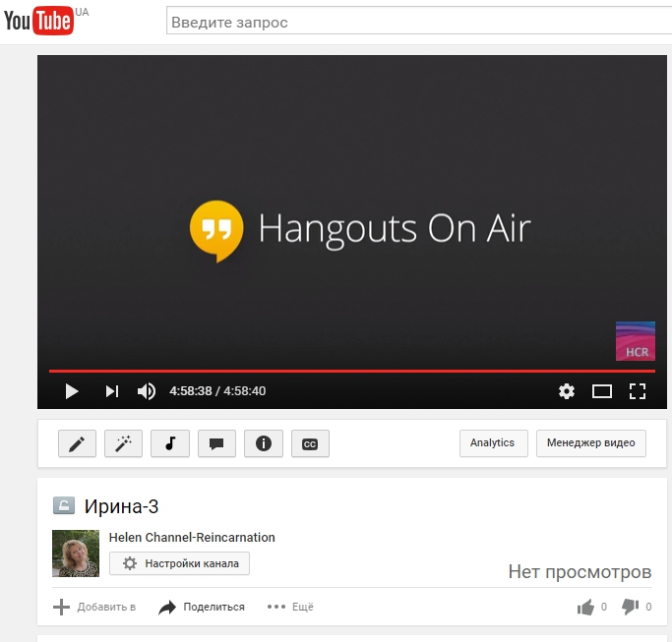Screen dimensions: 672x642
Task: Click the info cards icon
Action: pos(263,443)
